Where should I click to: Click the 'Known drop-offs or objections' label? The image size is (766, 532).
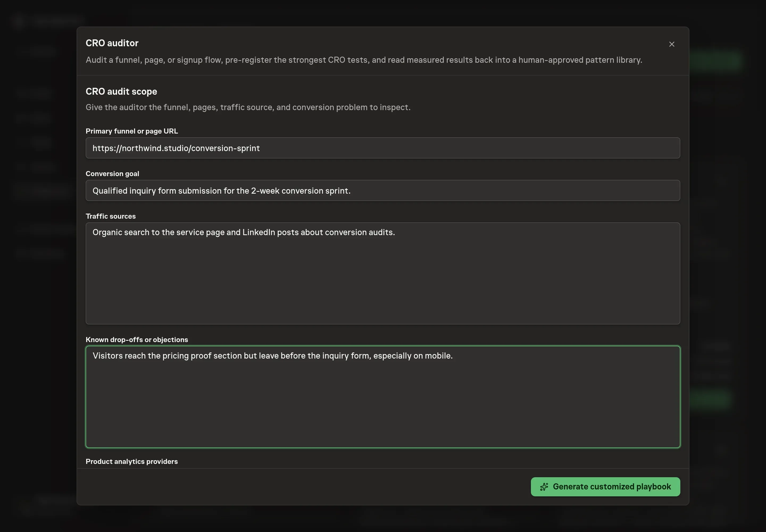click(x=137, y=339)
